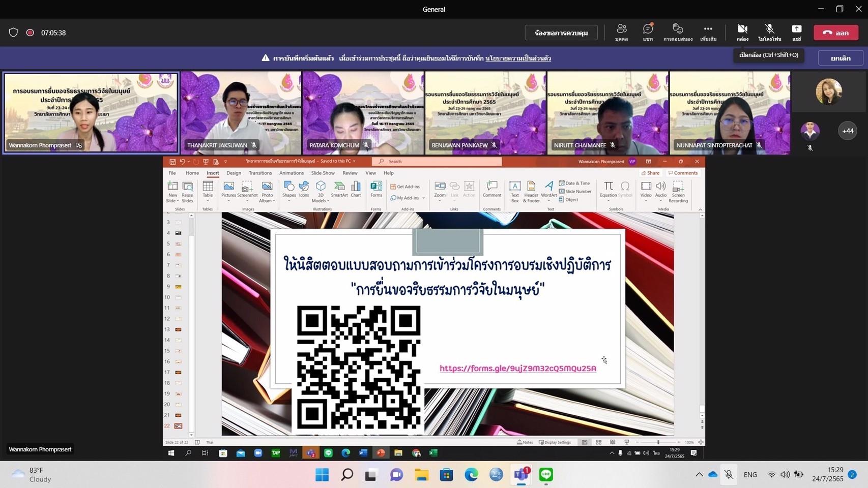The width and height of the screenshot is (868, 488).
Task: Show the +44 additional participants
Action: coord(848,131)
